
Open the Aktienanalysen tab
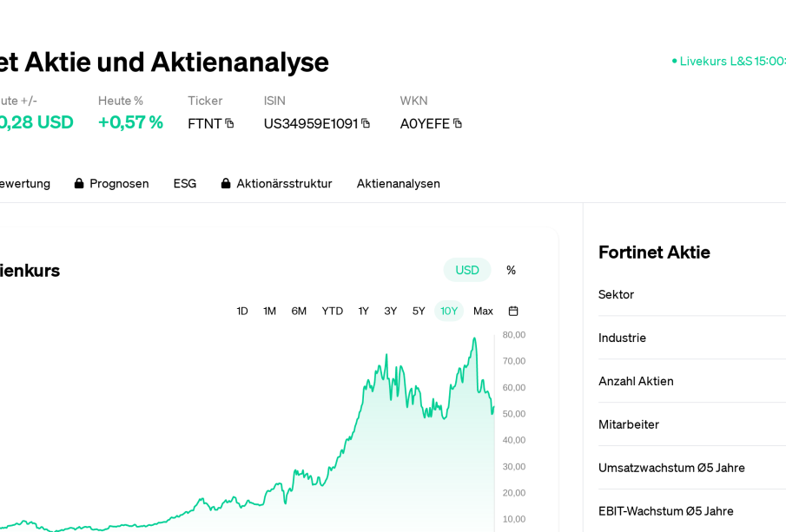click(398, 183)
